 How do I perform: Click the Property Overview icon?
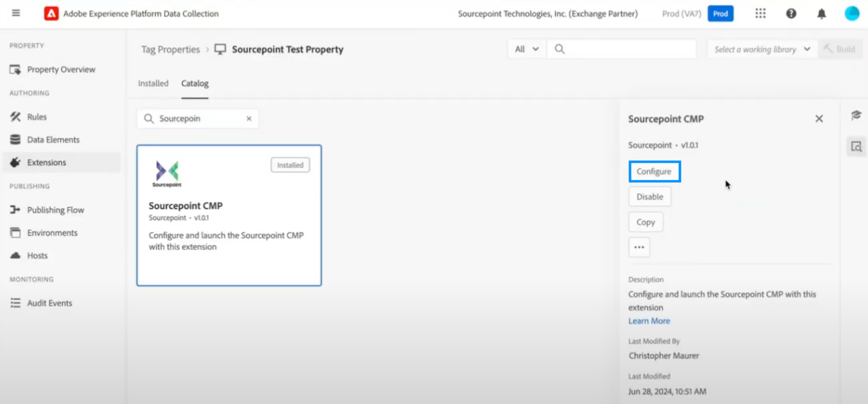15,69
